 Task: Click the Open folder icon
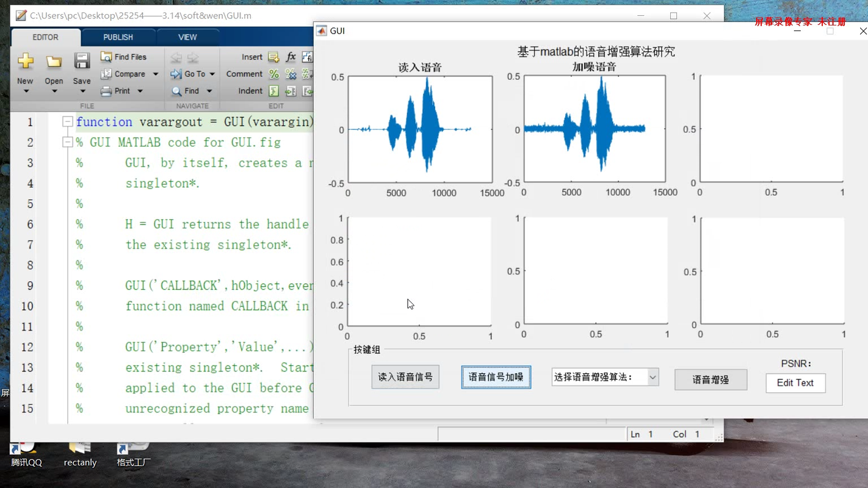coord(54,61)
